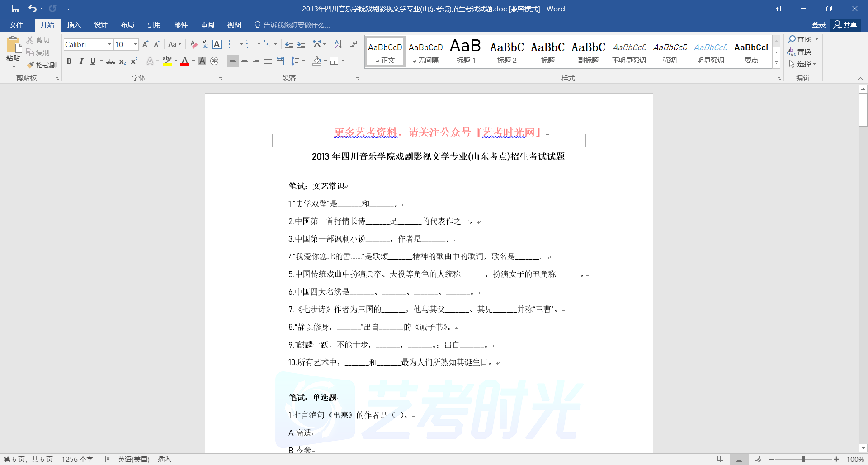Toggle Bold formatting
This screenshot has height=465, width=868.
click(x=69, y=61)
